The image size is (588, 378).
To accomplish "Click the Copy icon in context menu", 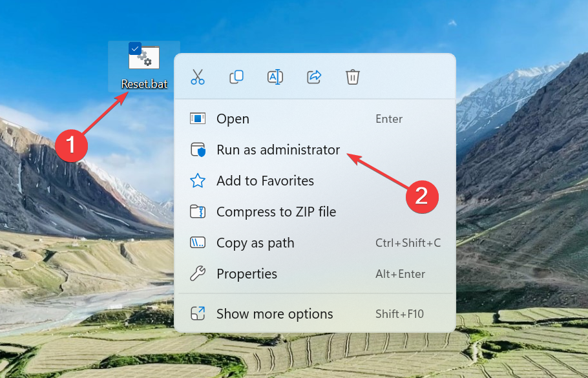I will tap(236, 77).
